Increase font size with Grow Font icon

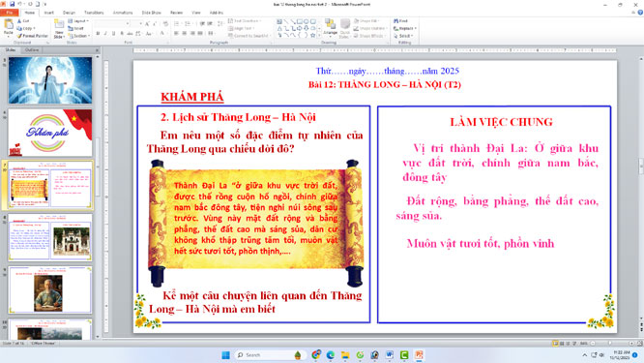pos(147,24)
